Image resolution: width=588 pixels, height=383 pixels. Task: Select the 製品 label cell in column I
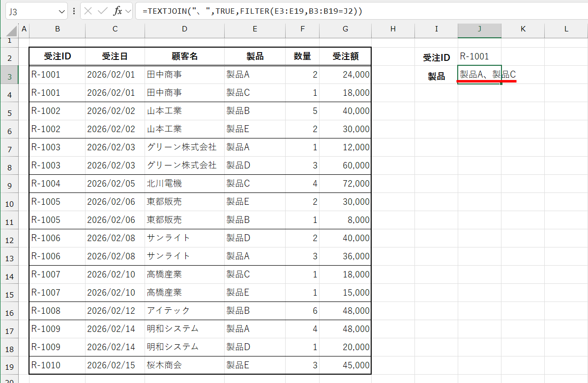coord(436,75)
